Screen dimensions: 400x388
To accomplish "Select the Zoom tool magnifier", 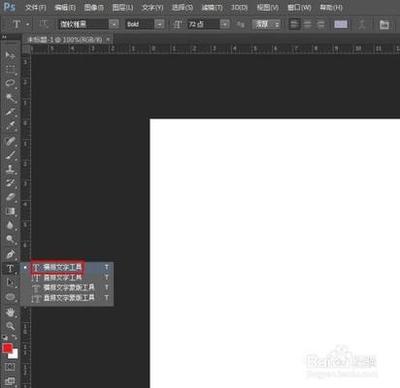I will tap(10, 326).
